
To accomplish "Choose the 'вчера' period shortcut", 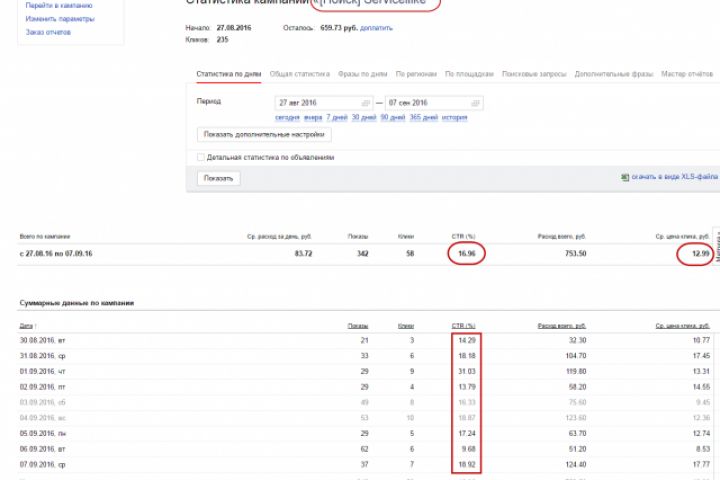I will 313,118.
